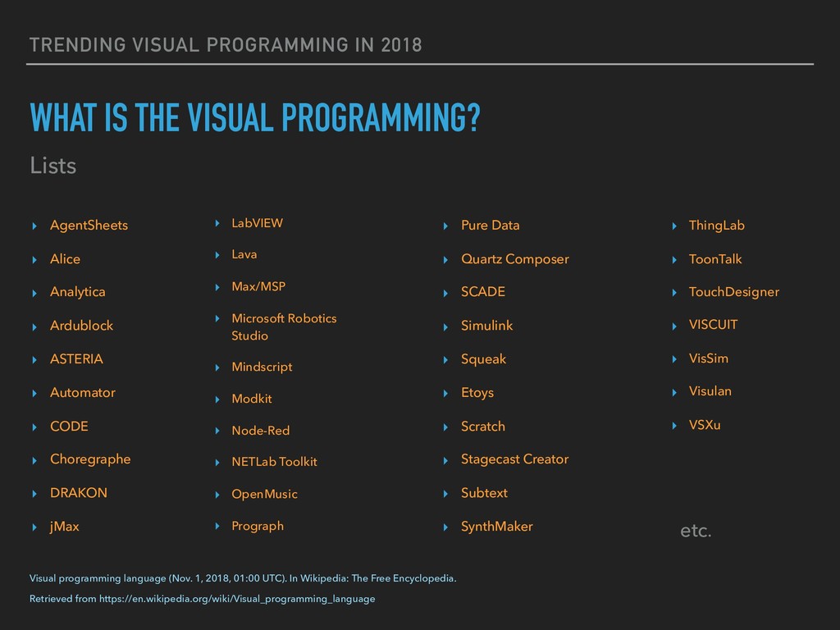Click on DRAKON in the list
Screen dimensions: 840x630
click(x=78, y=493)
